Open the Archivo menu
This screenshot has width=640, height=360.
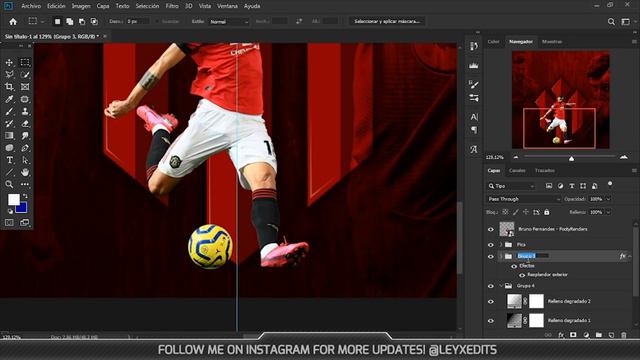pos(31,6)
